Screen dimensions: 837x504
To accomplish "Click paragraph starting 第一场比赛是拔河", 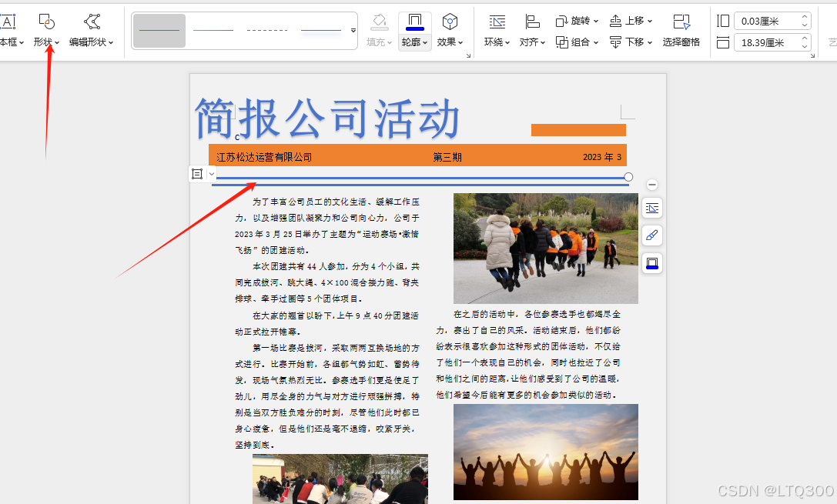I will (327, 396).
